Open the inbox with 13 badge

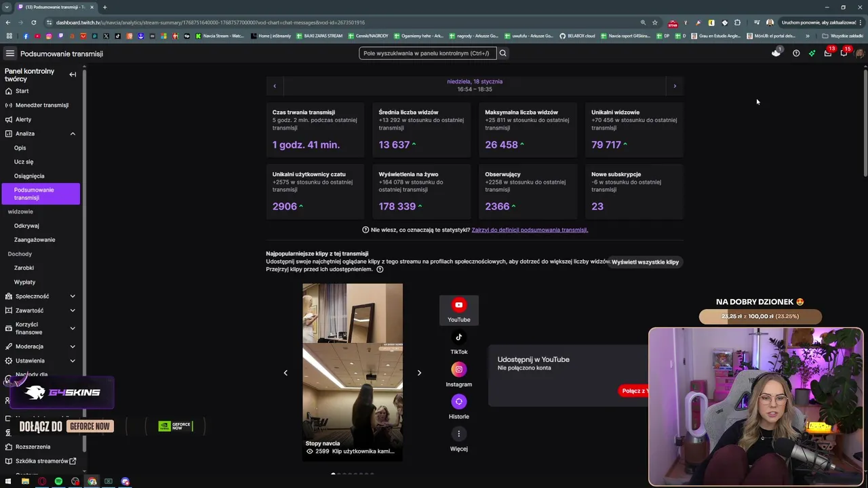(x=828, y=53)
